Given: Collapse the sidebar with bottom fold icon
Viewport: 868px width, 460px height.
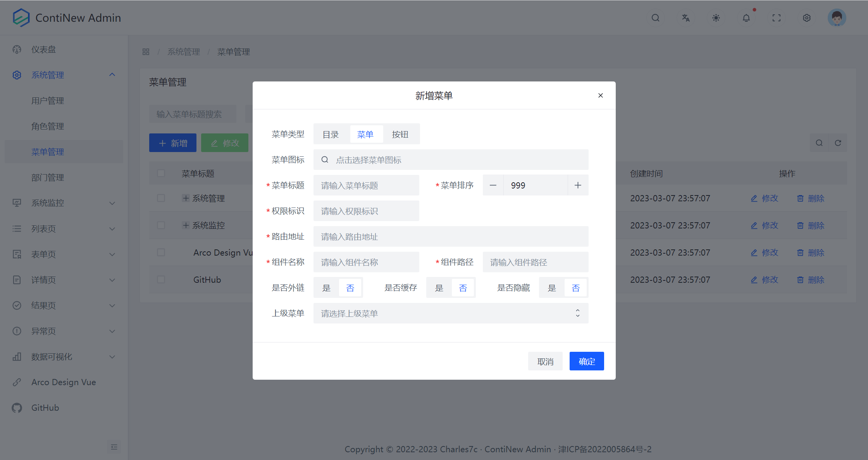Looking at the screenshot, I should (x=114, y=447).
